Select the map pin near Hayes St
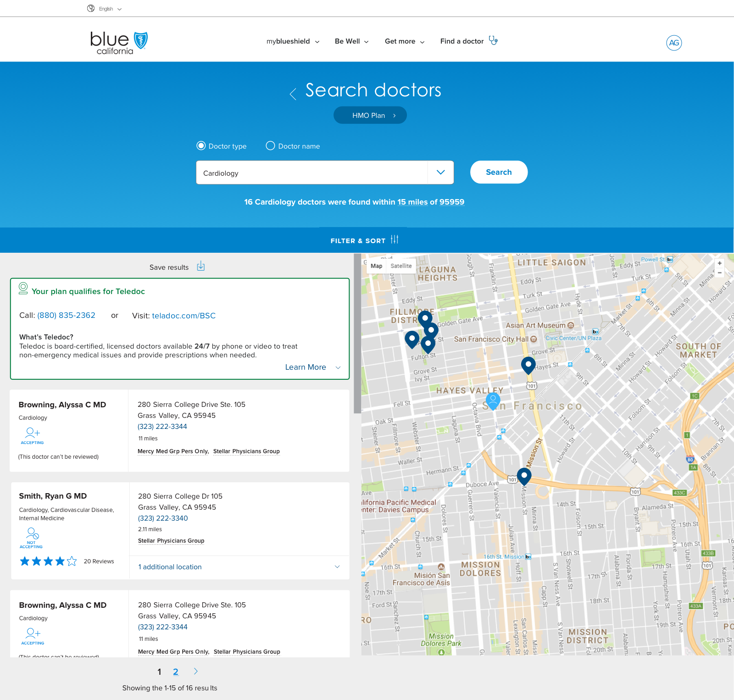The image size is (734, 700). 528,366
